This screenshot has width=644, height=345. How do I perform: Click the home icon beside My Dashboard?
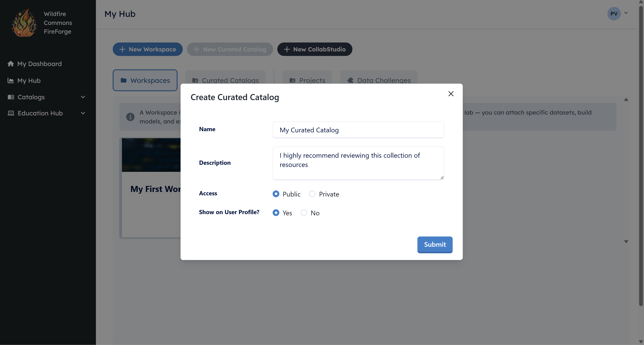[x=11, y=64]
